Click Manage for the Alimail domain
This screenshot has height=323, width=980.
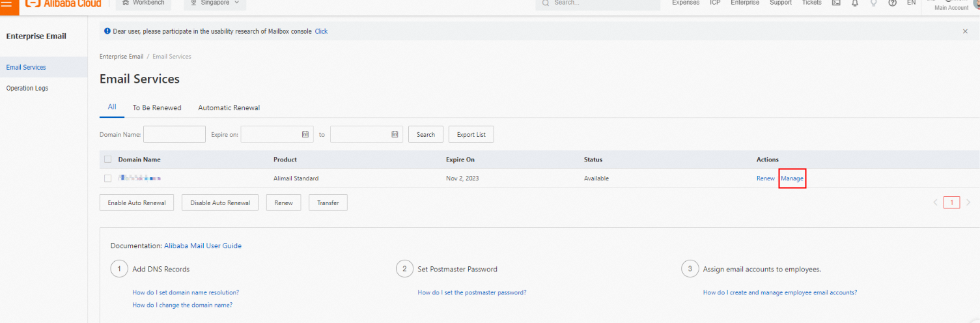tap(792, 178)
